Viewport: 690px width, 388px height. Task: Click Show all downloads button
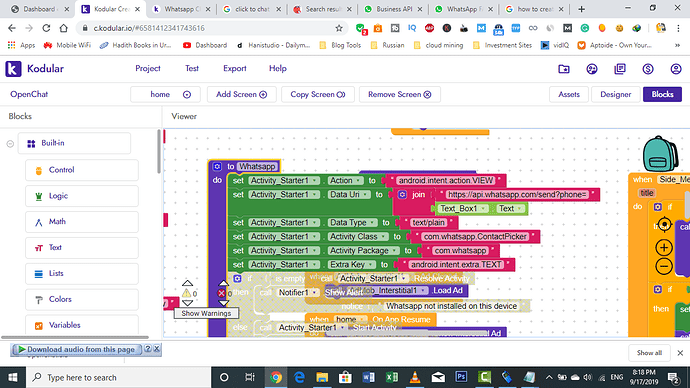[649, 353]
